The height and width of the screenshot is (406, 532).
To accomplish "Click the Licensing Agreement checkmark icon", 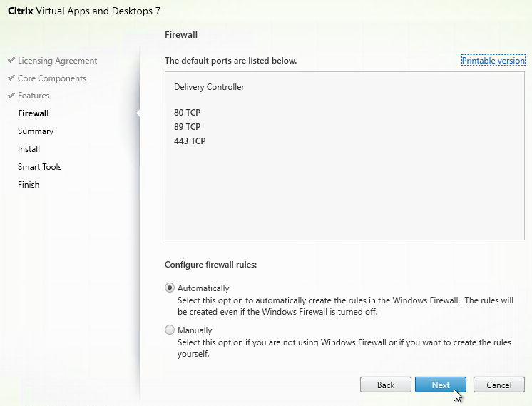I will click(x=11, y=60).
